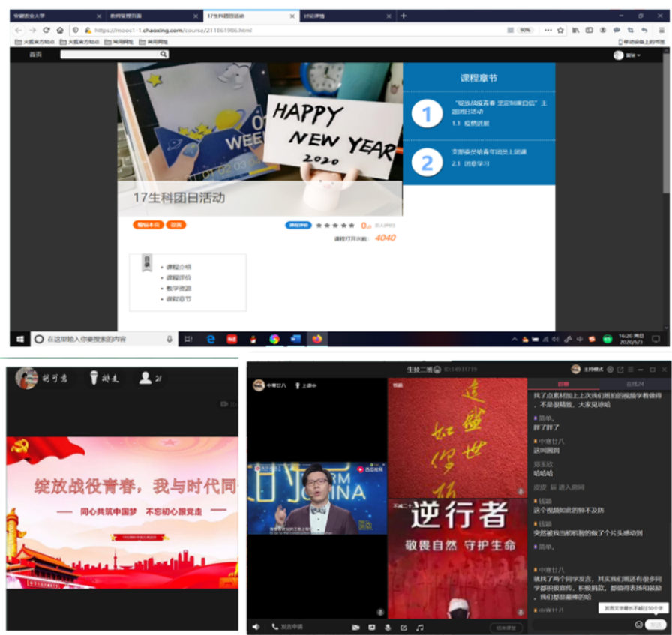Click the five-star course rating
This screenshot has height=635, width=672.
point(335,225)
